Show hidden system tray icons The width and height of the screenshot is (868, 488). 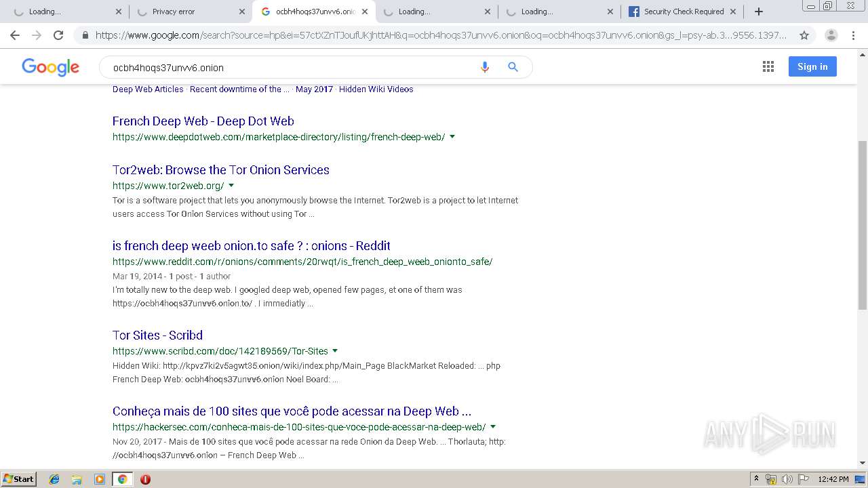(x=756, y=479)
